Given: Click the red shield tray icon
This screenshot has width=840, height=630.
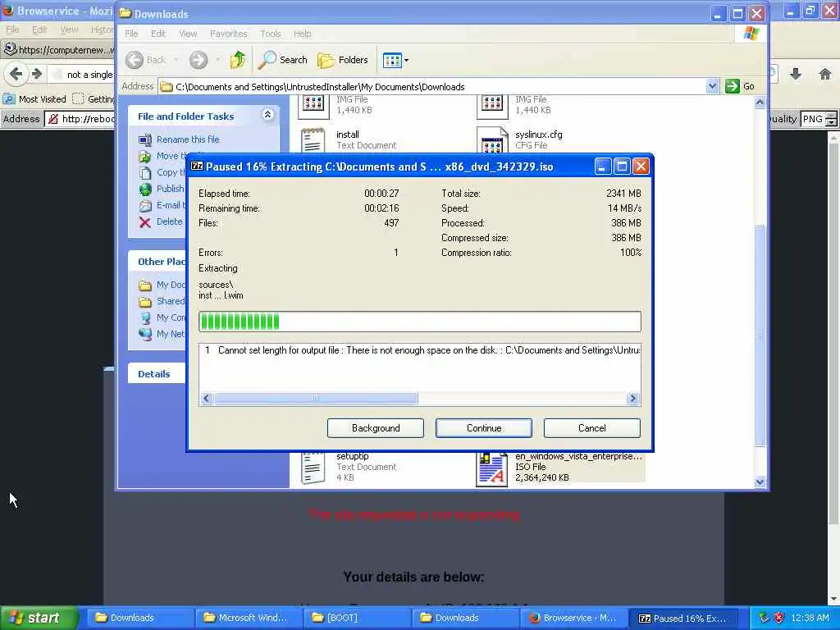Looking at the screenshot, I should click(x=779, y=618).
